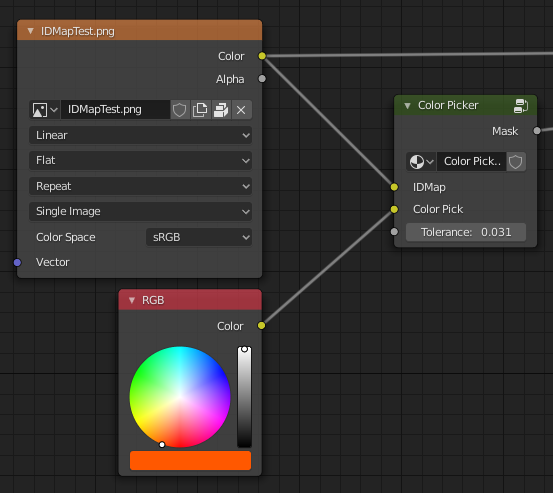This screenshot has width=553, height=493.
Task: Click the open image file icon
Action: tap(221, 110)
